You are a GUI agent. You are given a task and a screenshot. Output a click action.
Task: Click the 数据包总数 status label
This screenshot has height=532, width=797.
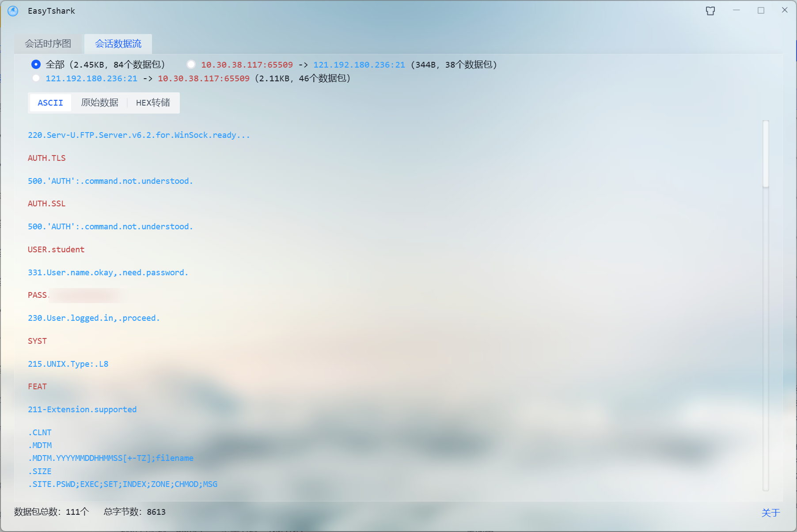coord(51,512)
